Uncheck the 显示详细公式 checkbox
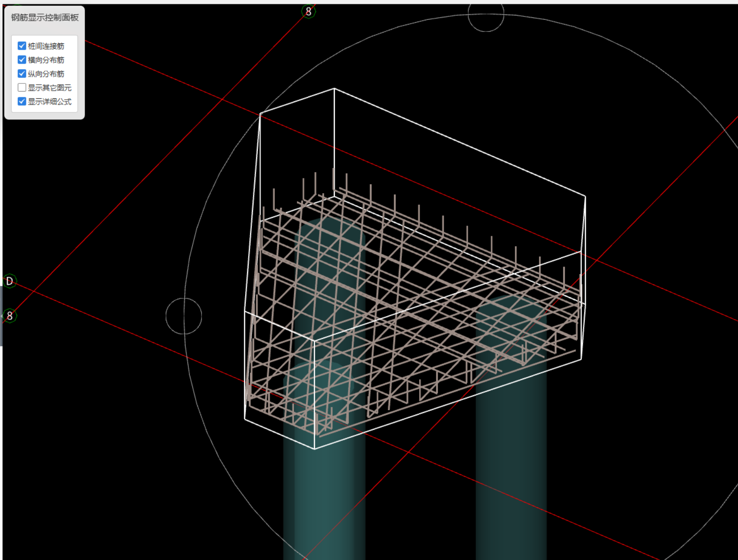Screen dimensions: 738x560 22,102
